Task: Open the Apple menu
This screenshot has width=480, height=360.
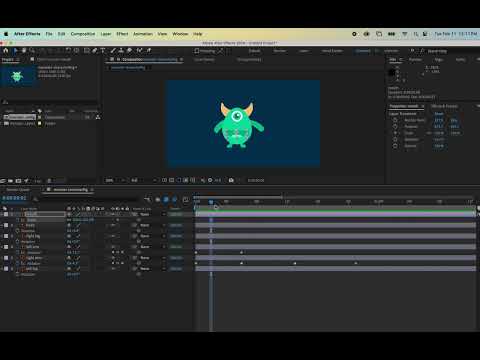Action: [6, 34]
